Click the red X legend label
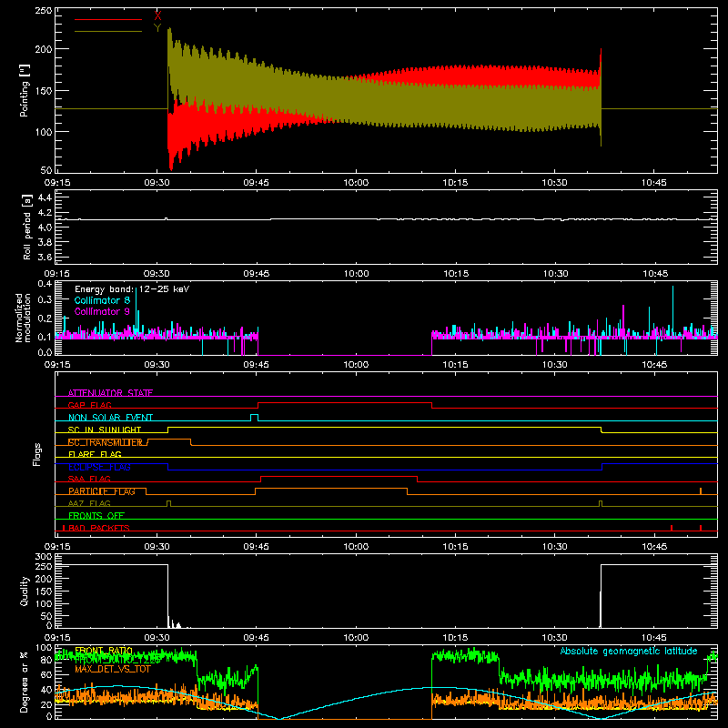The width and height of the screenshot is (728, 728). 157,16
